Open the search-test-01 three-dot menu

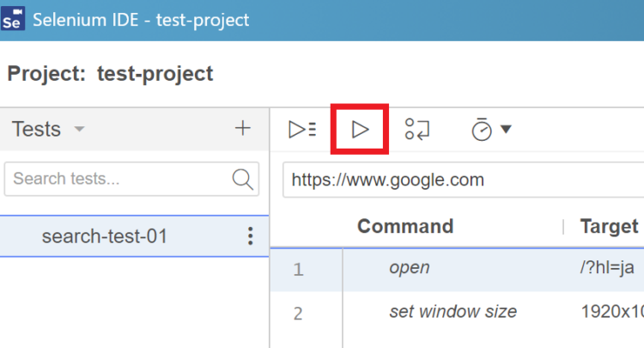250,236
